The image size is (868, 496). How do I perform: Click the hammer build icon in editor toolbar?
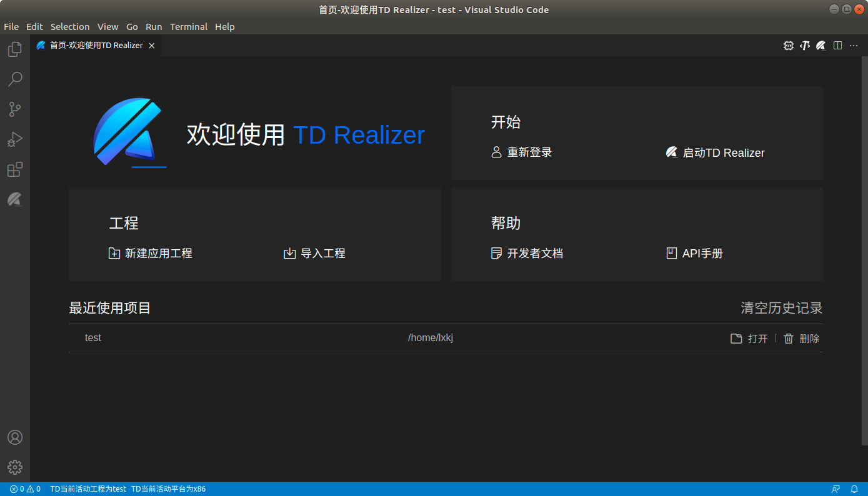point(805,46)
